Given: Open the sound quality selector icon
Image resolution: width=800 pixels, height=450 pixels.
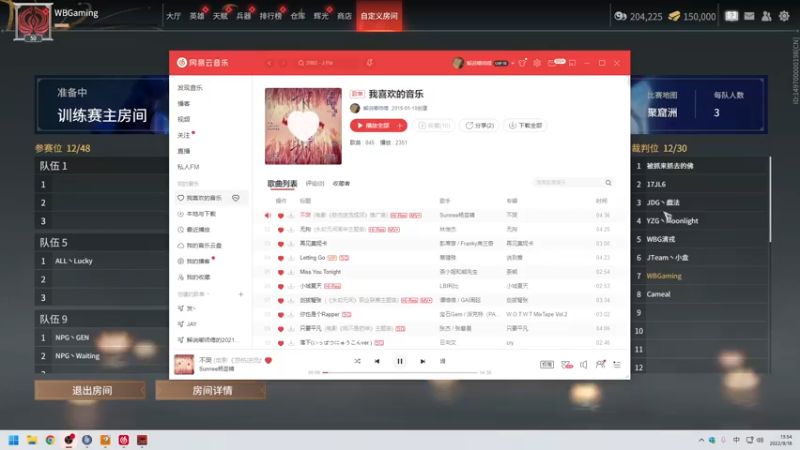Looking at the screenshot, I should coord(546,364).
